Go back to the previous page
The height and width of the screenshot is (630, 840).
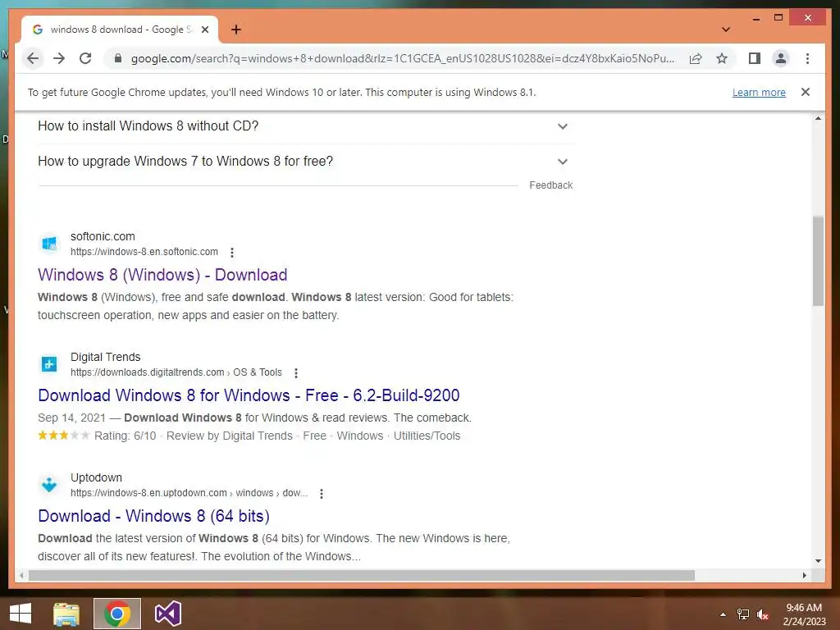click(x=33, y=58)
